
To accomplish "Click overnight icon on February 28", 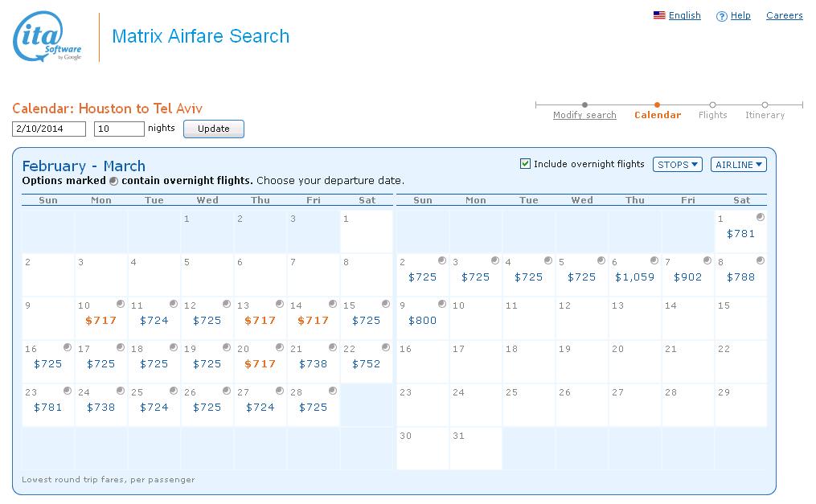I will tap(333, 391).
